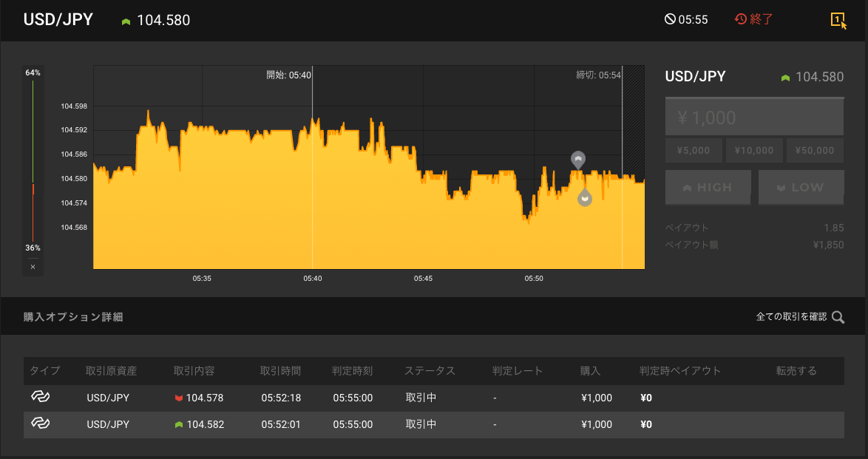Click the one-click trade icon at top right
868x459 pixels.
point(838,21)
